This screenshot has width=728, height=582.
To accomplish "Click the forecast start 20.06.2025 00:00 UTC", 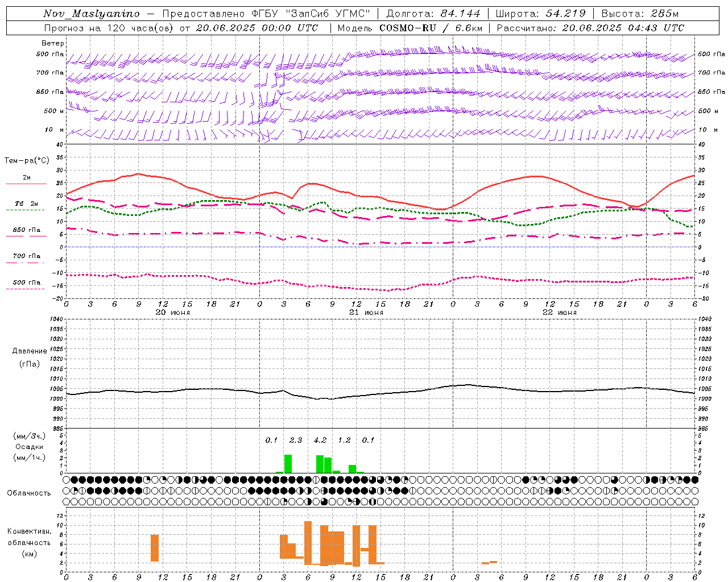I will pos(258,28).
